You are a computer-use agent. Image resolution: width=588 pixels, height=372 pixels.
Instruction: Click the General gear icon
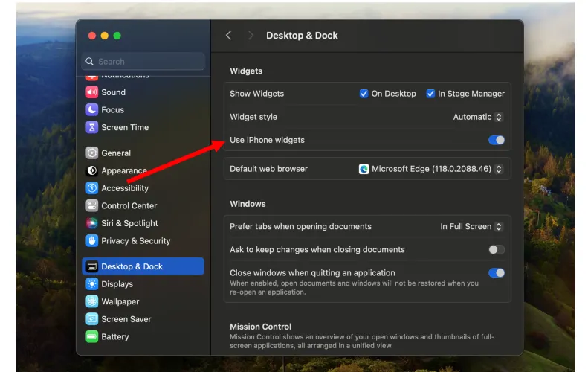click(91, 153)
